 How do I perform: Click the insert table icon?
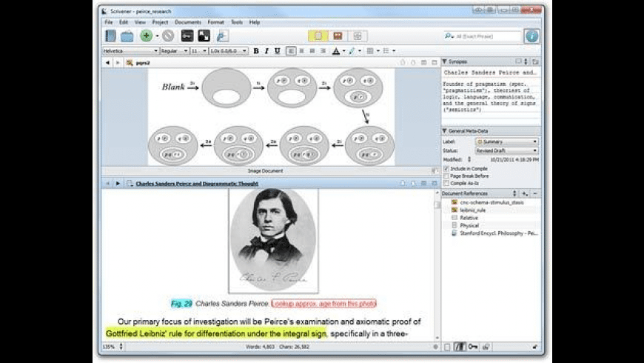pos(370,51)
